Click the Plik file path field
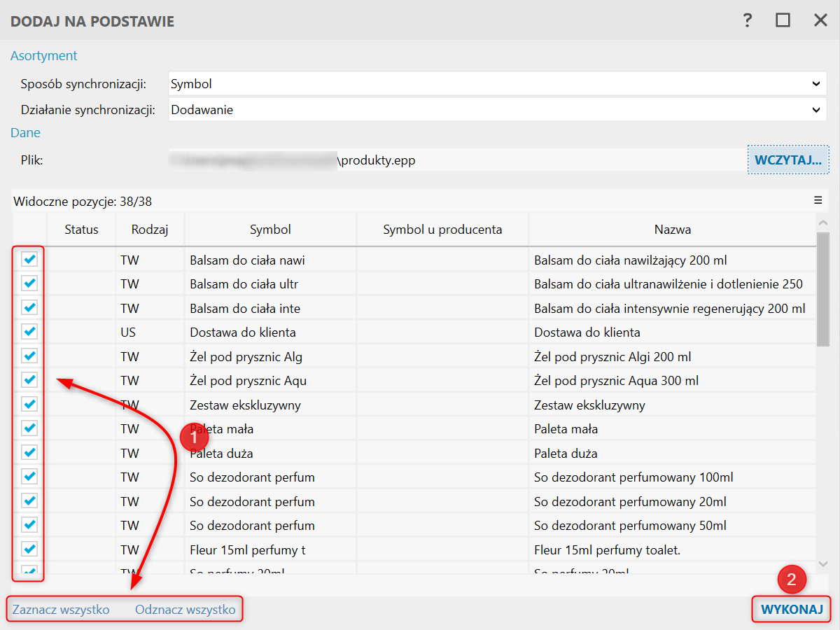840x630 pixels. 457,160
